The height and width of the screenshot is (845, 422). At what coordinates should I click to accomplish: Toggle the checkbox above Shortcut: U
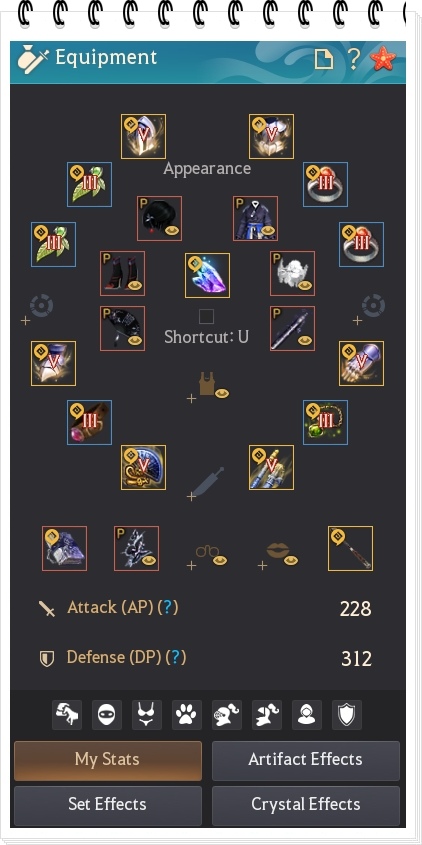pyautogui.click(x=206, y=316)
